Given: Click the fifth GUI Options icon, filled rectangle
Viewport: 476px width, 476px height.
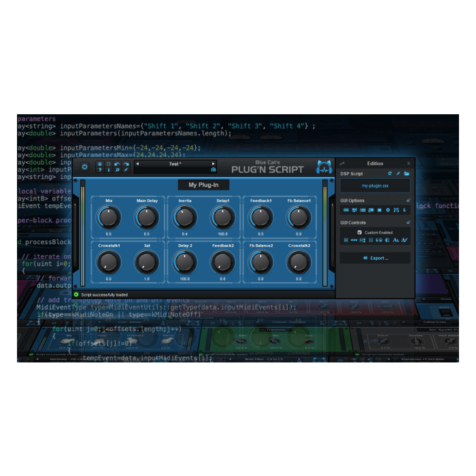Looking at the screenshot, I should click(379, 210).
